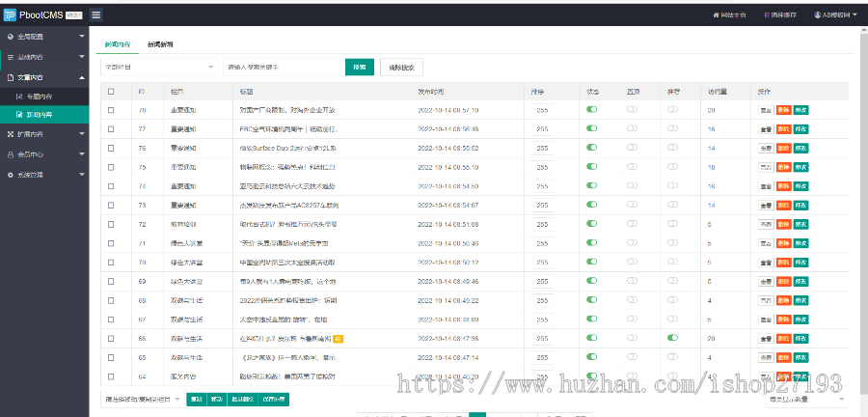Tick the checkbox for row ID 75
This screenshot has width=868, height=417.
pos(111,167)
